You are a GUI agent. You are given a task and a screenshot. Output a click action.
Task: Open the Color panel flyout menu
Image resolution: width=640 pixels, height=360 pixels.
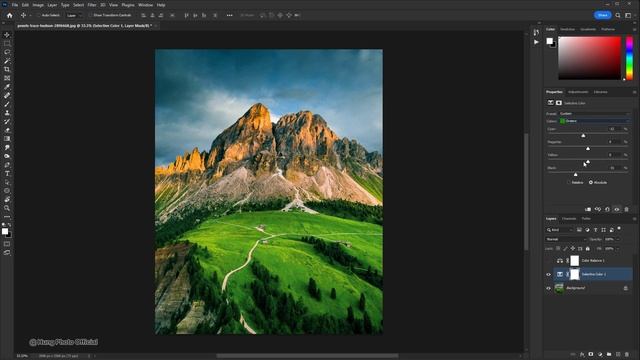pos(635,29)
